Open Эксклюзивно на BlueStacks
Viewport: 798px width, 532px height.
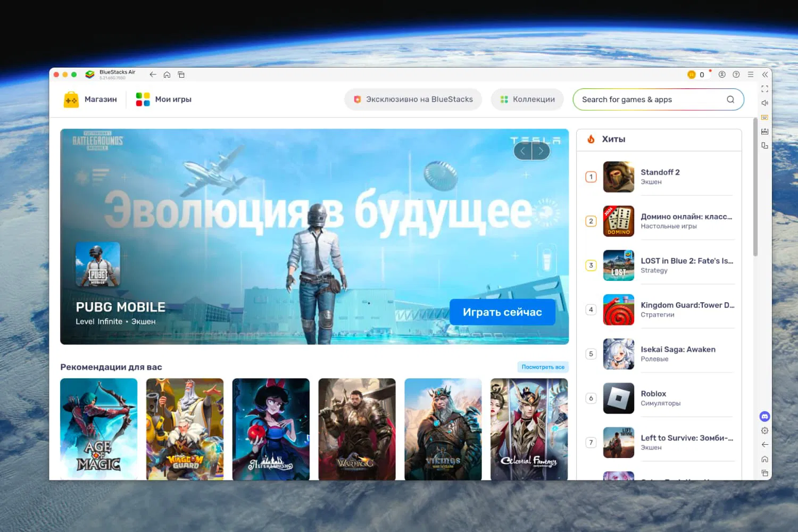413,99
